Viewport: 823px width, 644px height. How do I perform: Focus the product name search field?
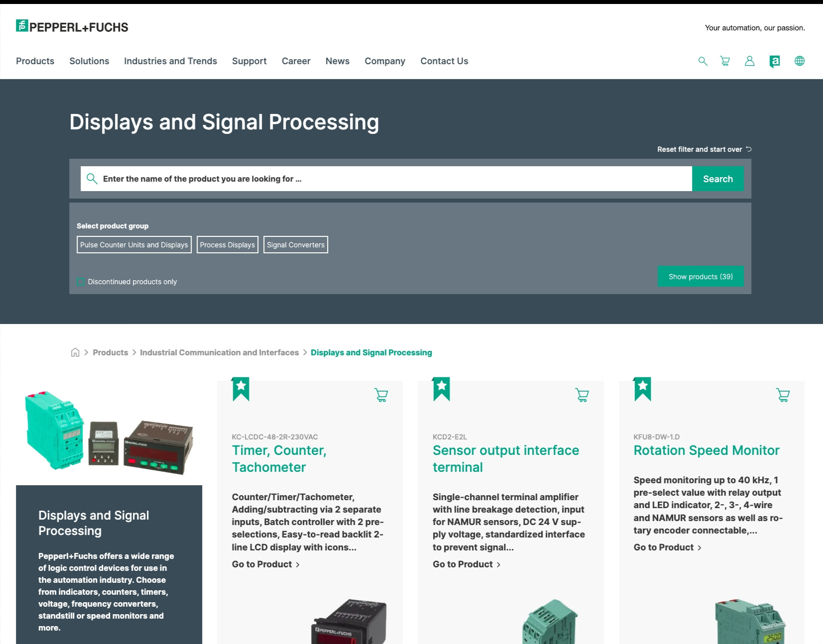point(386,179)
